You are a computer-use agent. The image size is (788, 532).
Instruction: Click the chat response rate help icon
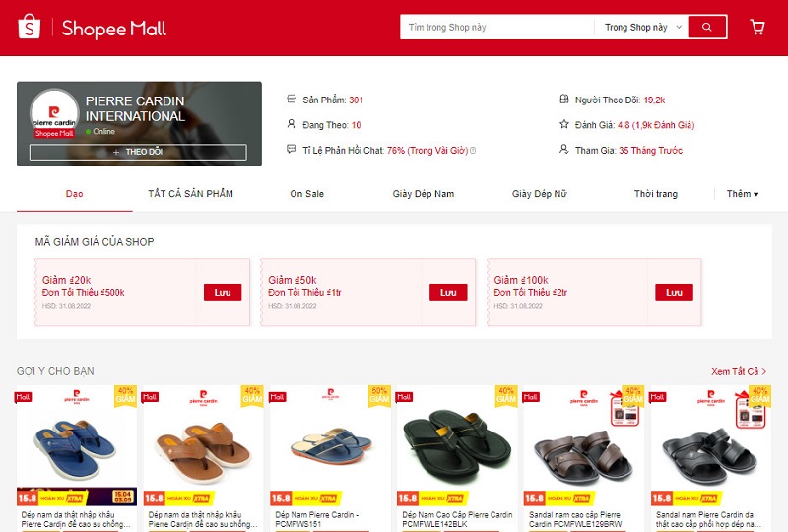pyautogui.click(x=473, y=151)
